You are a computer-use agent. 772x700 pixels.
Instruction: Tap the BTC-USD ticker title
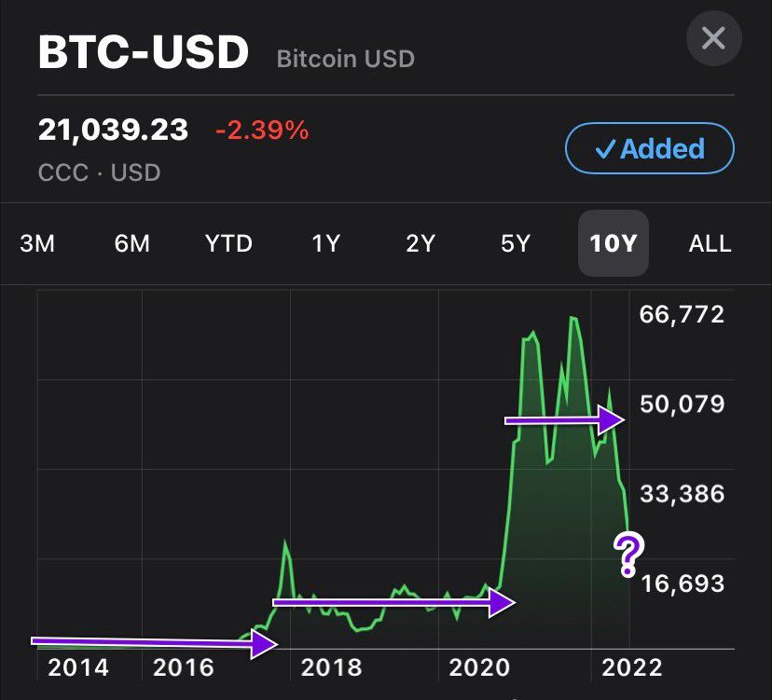click(x=144, y=53)
